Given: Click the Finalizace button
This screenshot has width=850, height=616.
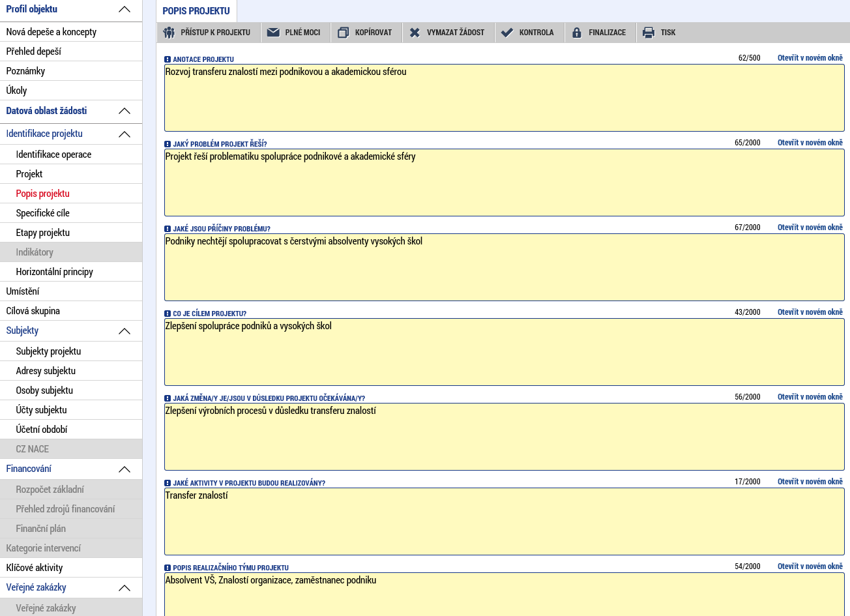Looking at the screenshot, I should [x=600, y=33].
